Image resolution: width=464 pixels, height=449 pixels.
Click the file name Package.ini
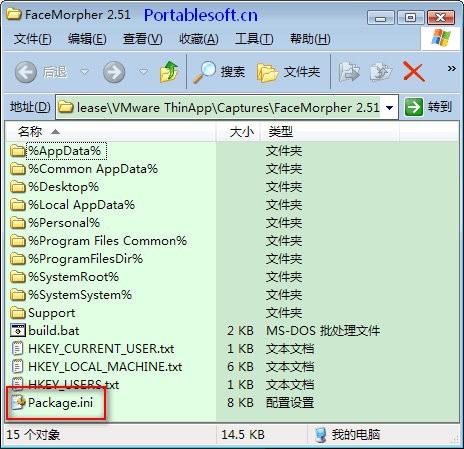60,403
